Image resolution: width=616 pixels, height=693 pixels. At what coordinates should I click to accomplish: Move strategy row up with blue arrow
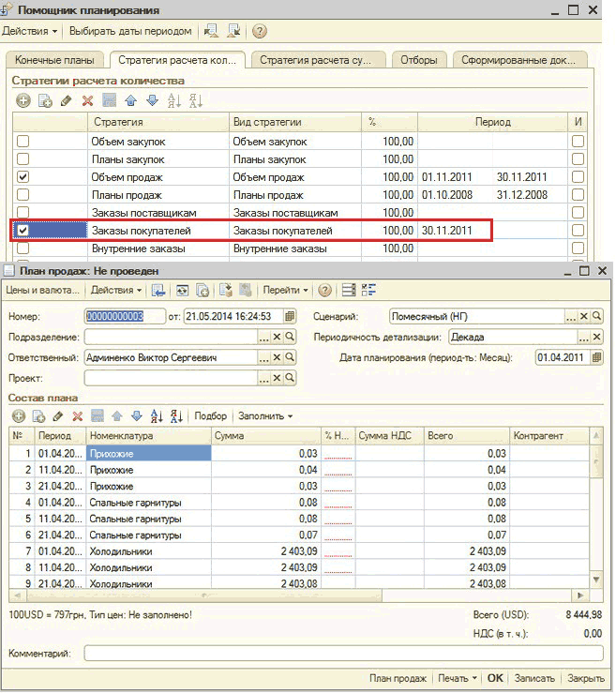point(130,100)
